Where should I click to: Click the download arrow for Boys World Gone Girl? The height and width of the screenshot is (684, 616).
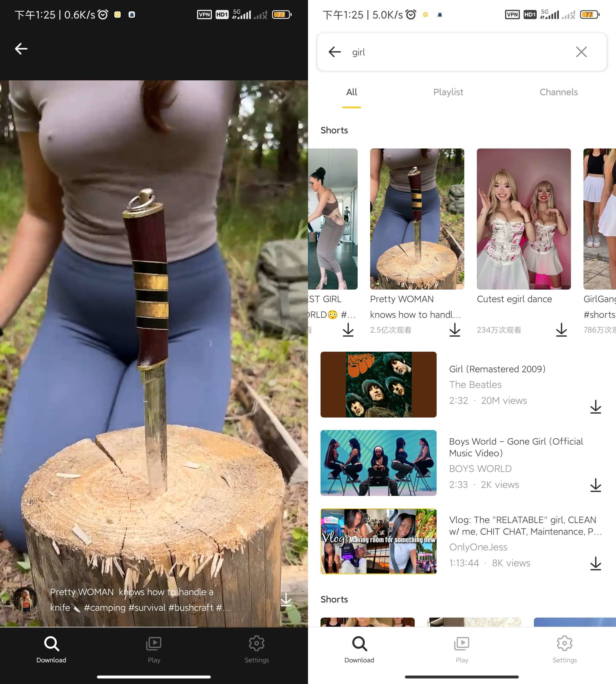[596, 485]
